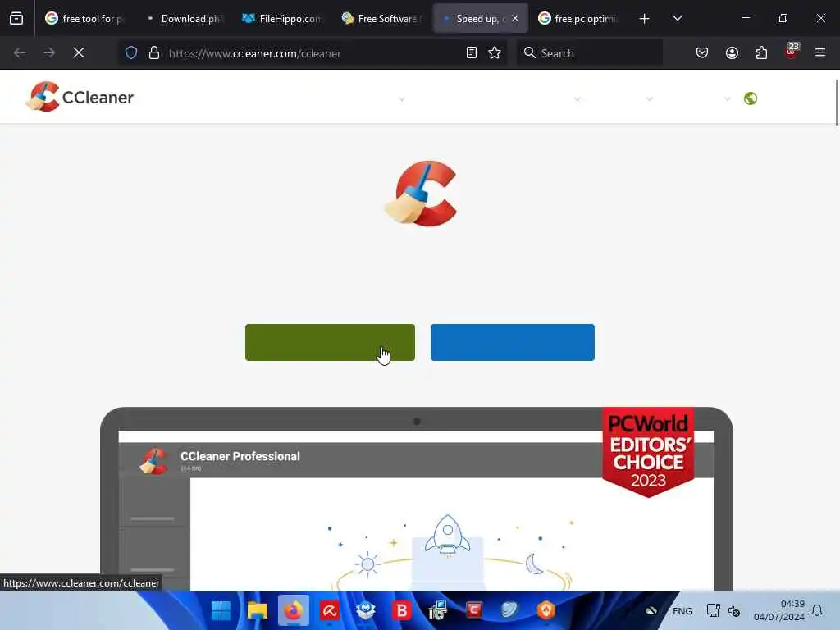Click the green button on CCleaner page
The width and height of the screenshot is (840, 630).
point(330,342)
